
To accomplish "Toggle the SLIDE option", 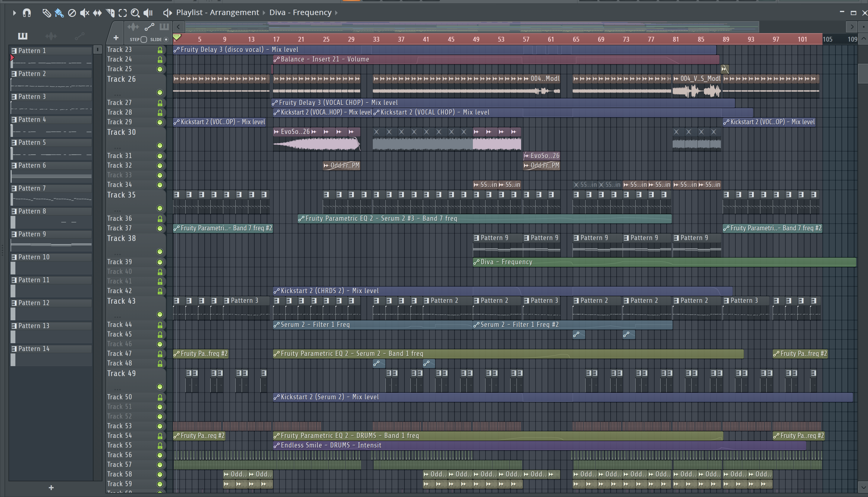I will tap(166, 40).
